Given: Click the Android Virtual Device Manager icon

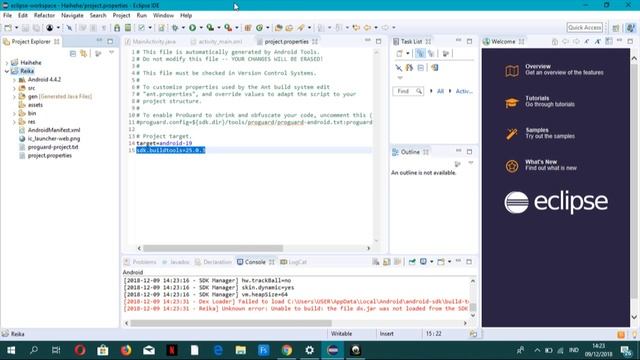Looking at the screenshot, I should 128,27.
